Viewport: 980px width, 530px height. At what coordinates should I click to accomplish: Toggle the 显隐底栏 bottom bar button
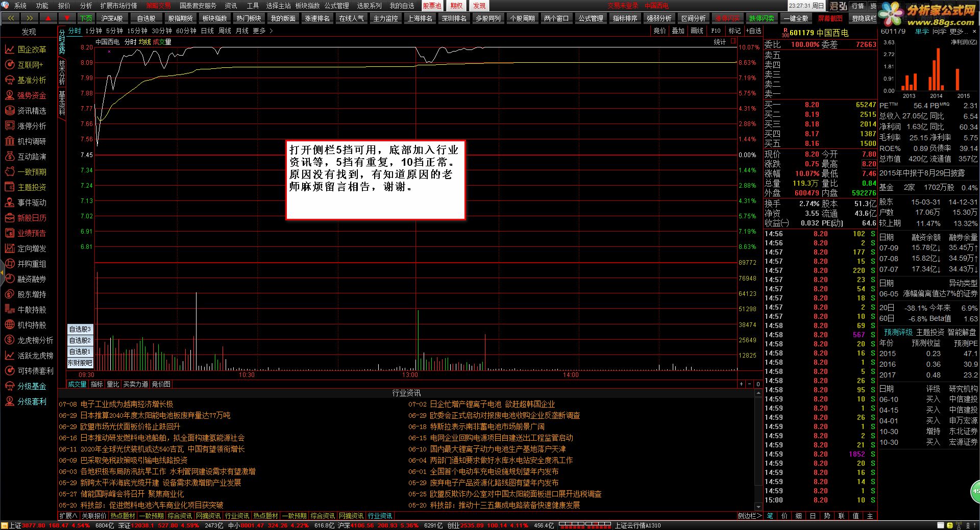point(864,18)
